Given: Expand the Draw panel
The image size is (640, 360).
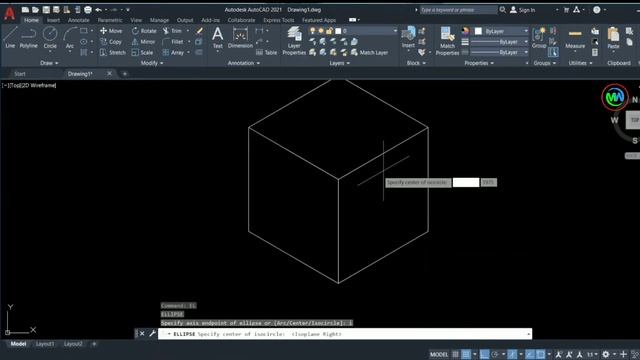Looking at the screenshot, I should [49, 63].
